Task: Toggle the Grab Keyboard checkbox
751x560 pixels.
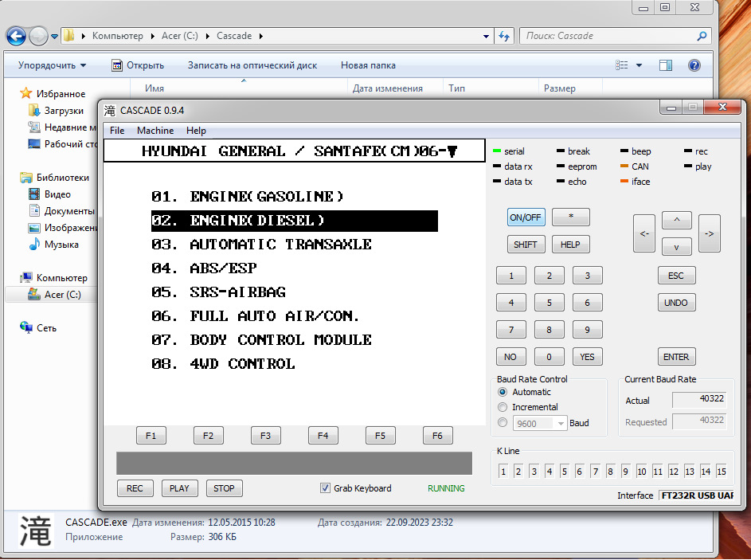Action: coord(325,488)
